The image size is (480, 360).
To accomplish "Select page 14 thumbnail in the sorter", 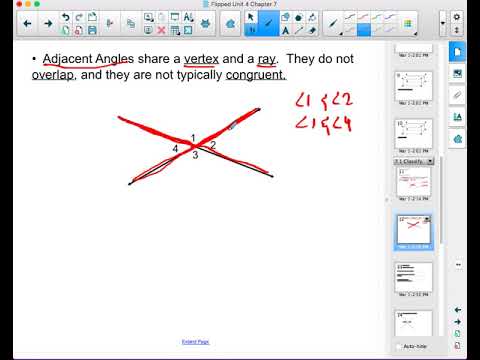I will [413, 323].
